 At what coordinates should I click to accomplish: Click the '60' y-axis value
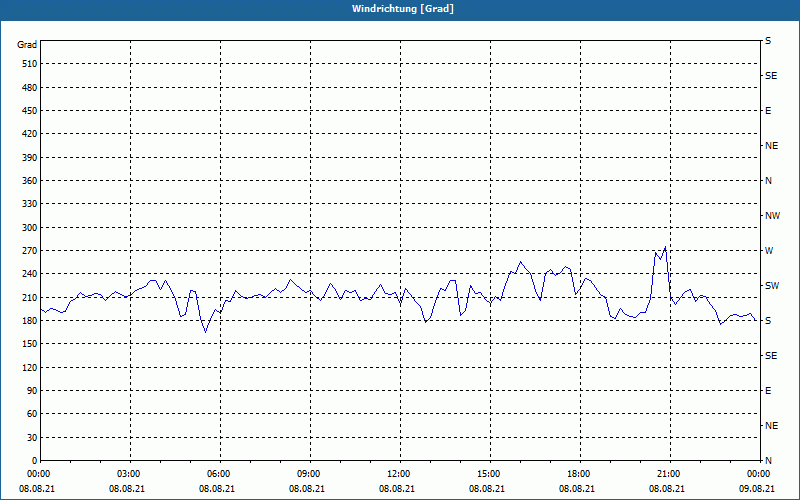(x=32, y=414)
